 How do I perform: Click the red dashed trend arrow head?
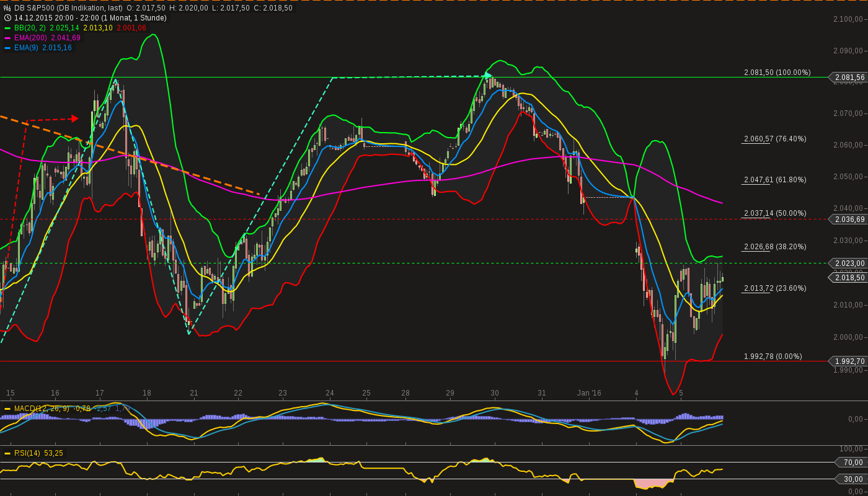pos(75,118)
